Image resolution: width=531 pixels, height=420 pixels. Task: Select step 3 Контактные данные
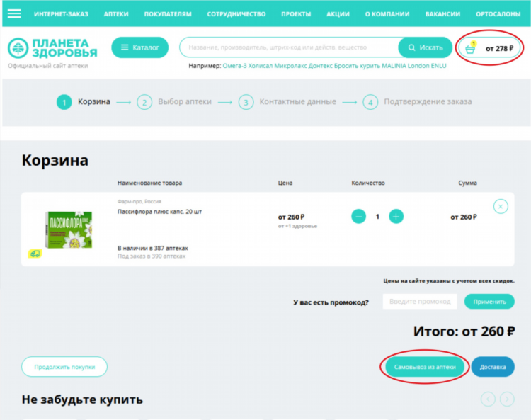tap(287, 102)
